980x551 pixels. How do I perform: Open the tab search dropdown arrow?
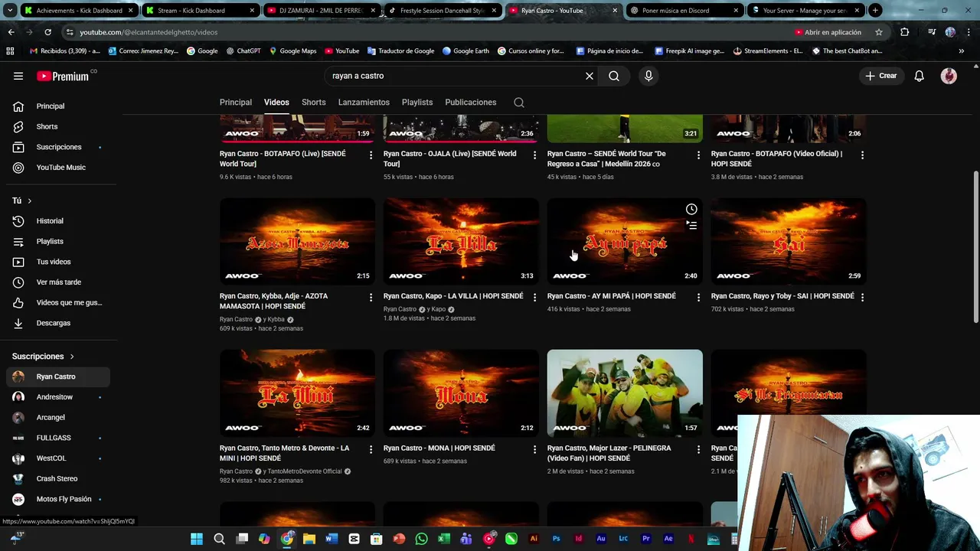[x=11, y=11]
